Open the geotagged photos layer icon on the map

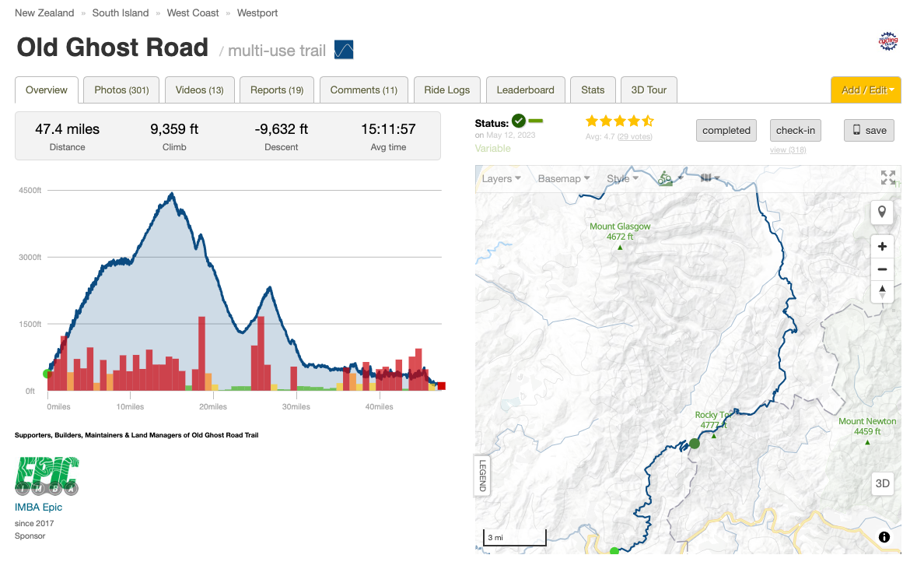pos(705,177)
